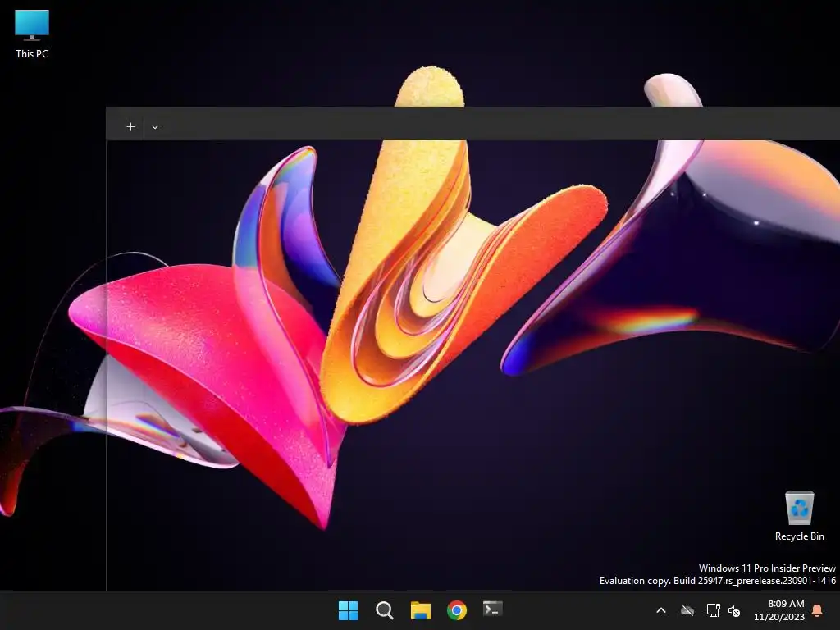Expand the terminal profiles dropdown chevron

155,127
